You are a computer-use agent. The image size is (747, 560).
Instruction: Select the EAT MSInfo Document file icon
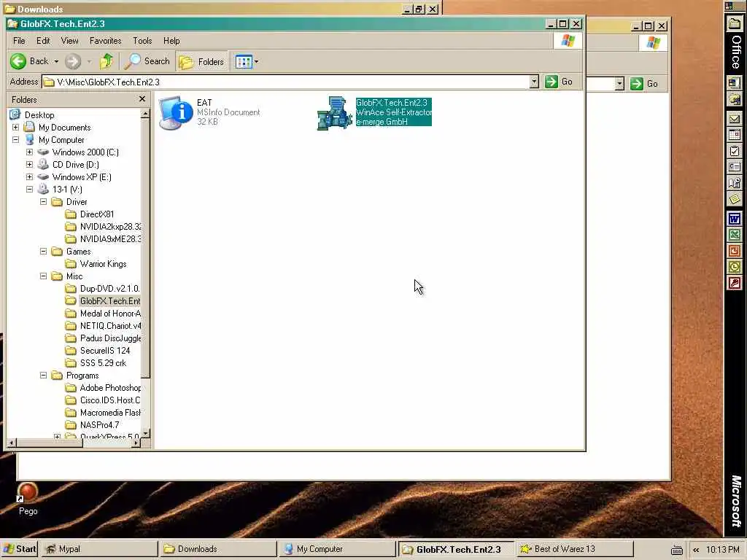tap(176, 113)
